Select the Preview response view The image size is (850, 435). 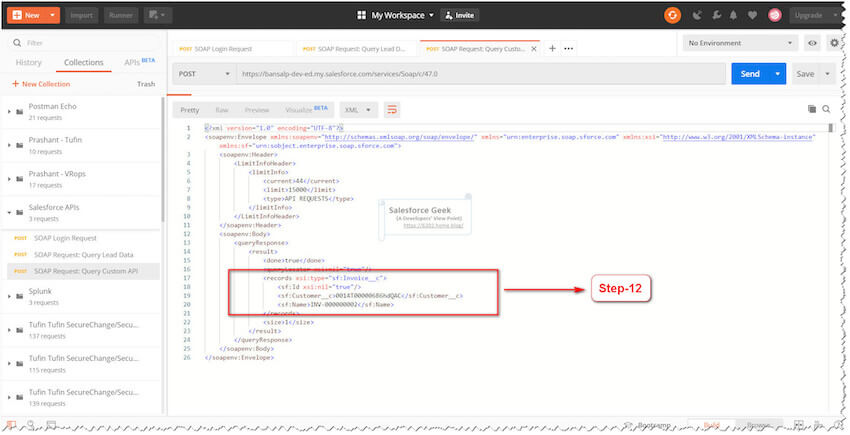pyautogui.click(x=257, y=110)
